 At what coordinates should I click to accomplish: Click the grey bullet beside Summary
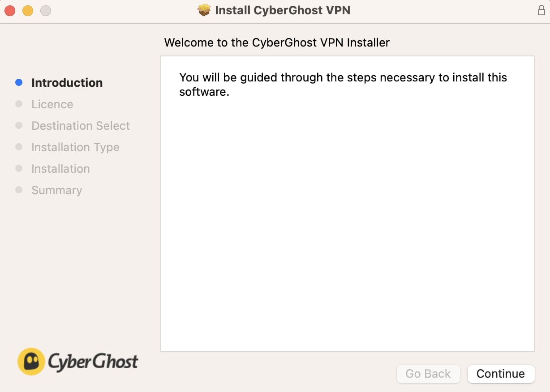[x=19, y=190]
